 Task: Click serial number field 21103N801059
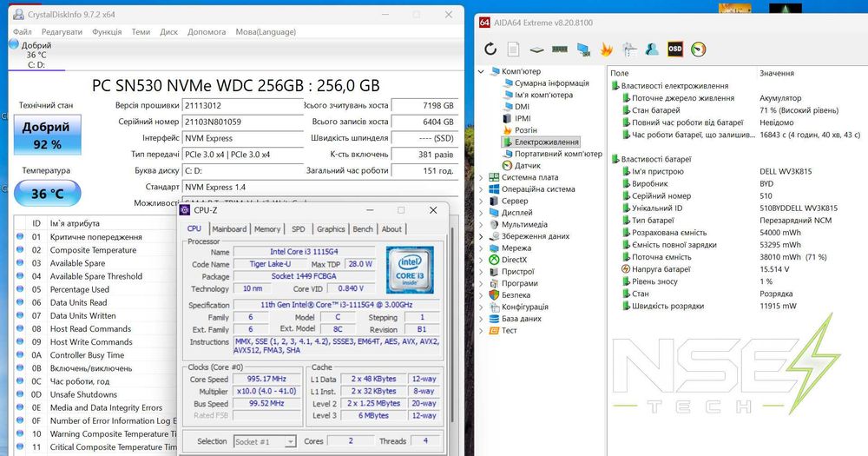pyautogui.click(x=243, y=122)
